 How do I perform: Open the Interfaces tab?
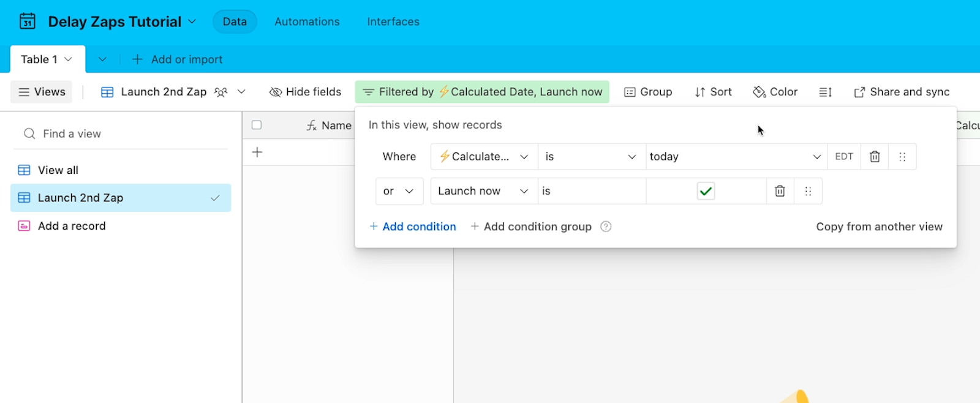[x=393, y=21]
